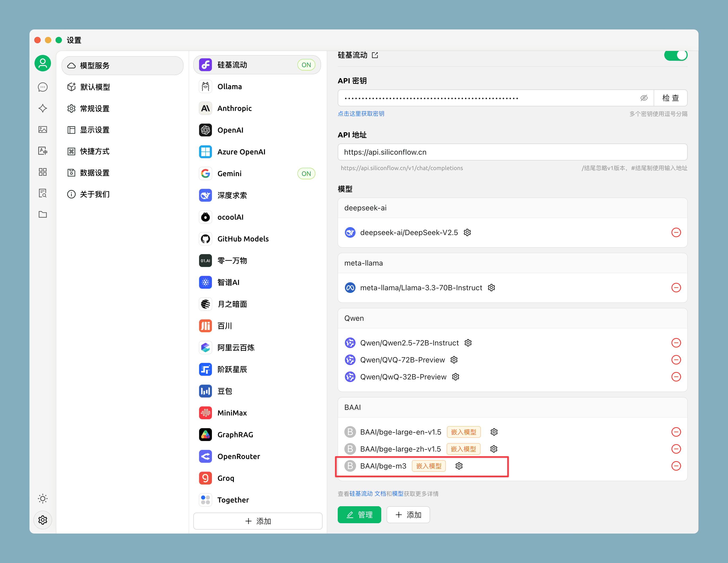728x563 pixels.
Task: Remove BAAI/bge-m3 model
Action: click(x=676, y=466)
